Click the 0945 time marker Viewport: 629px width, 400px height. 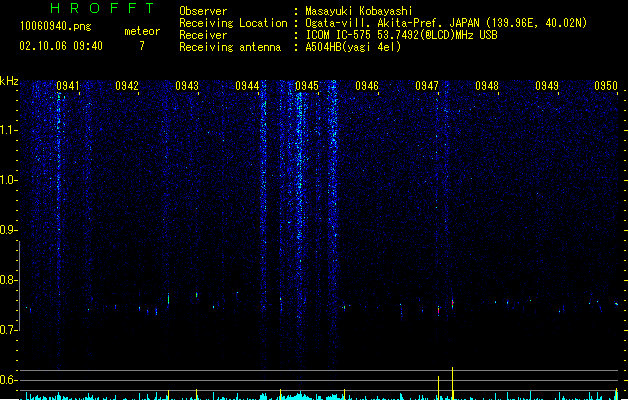tap(307, 86)
